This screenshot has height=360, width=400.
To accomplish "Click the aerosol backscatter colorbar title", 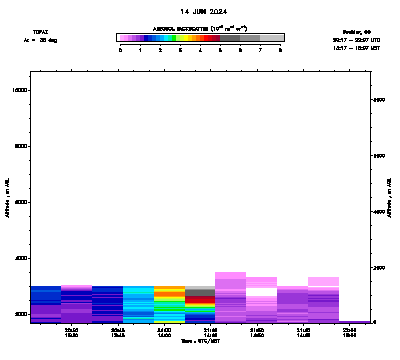I will pyautogui.click(x=200, y=29).
